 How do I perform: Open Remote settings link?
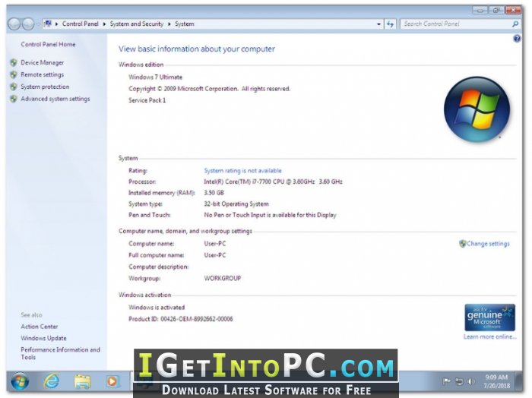(x=42, y=74)
